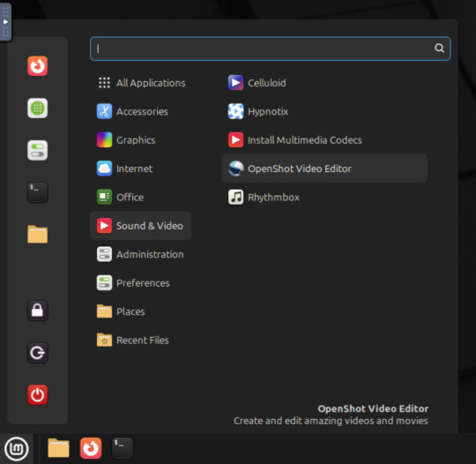The image size is (476, 464).
Task: Click the Preferences toggles icon
Action: point(104,282)
